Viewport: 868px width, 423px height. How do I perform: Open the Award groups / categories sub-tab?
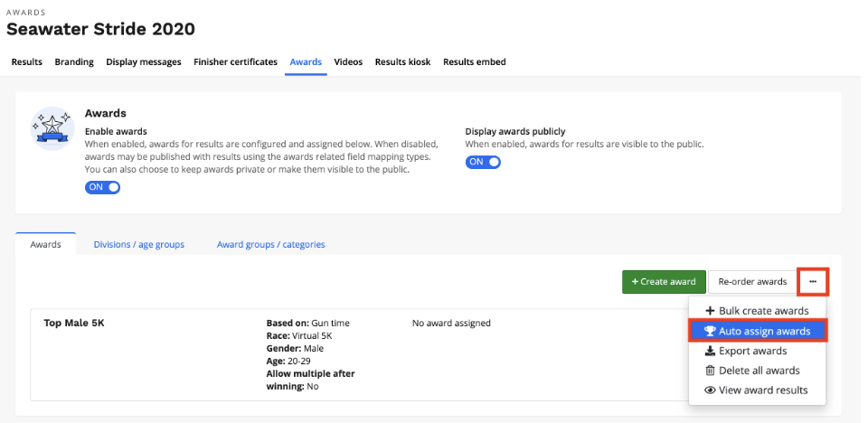pos(270,244)
